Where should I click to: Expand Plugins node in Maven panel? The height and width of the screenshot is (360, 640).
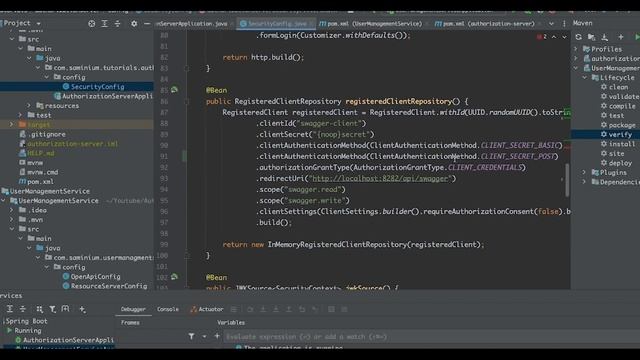pyautogui.click(x=585, y=173)
